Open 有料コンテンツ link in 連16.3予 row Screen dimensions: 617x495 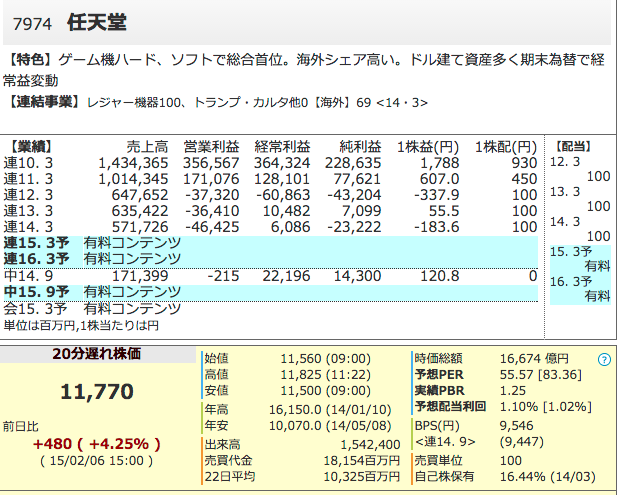pyautogui.click(x=132, y=259)
